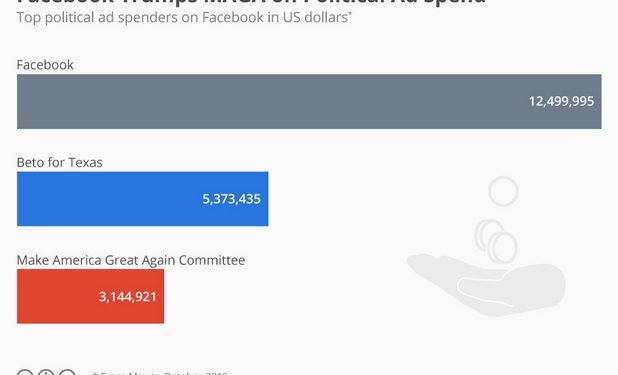The width and height of the screenshot is (618, 375).
Task: Click the blue Beto for Texas bar
Action: [142, 199]
